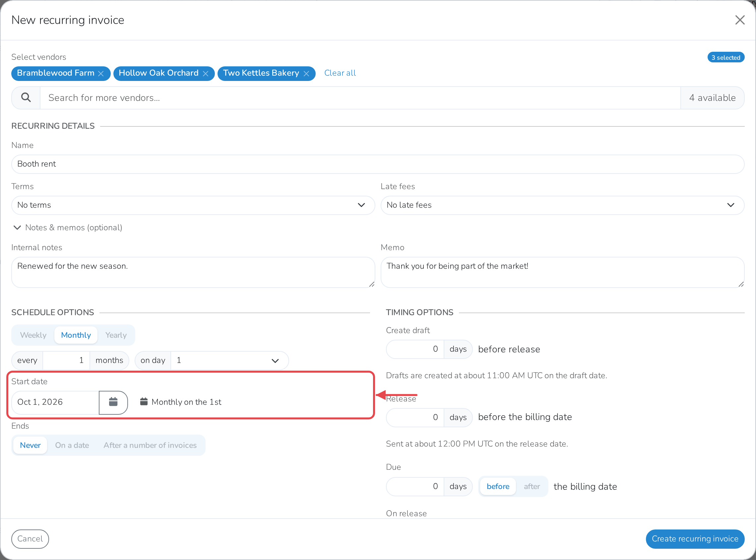Viewport: 756px width, 560px height.
Task: Click the Due days field
Action: 415,486
